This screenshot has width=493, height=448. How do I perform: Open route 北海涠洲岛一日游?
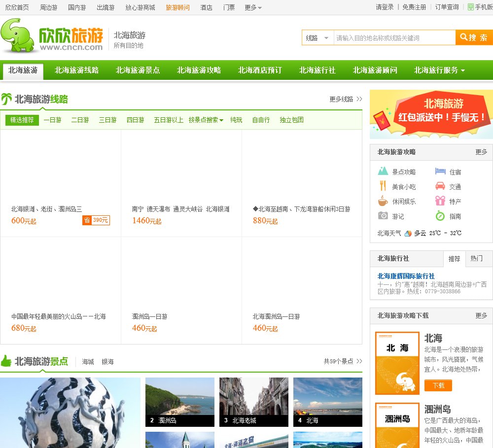pos(277,316)
